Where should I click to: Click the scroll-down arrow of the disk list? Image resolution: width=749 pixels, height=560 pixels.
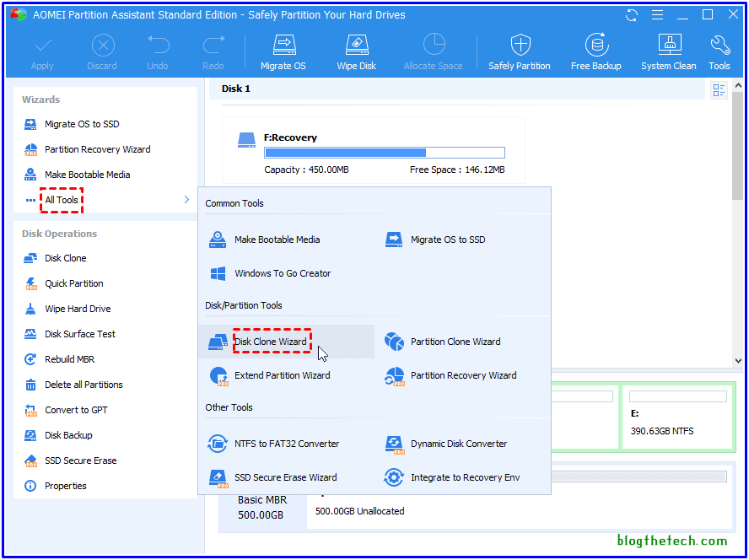pyautogui.click(x=737, y=361)
